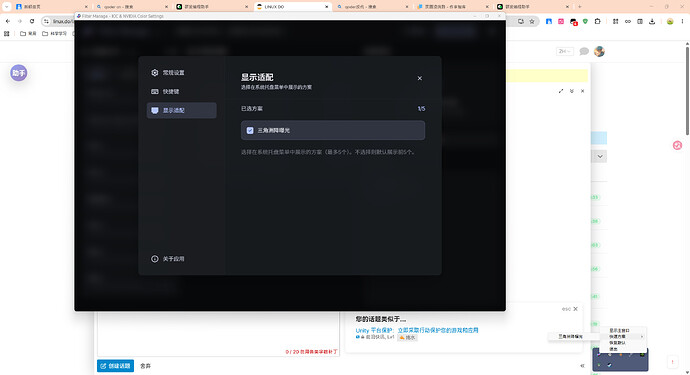Screen dimensions: 690x375
Task: Open the apps grid in bookmarks bar
Action: [7, 33]
